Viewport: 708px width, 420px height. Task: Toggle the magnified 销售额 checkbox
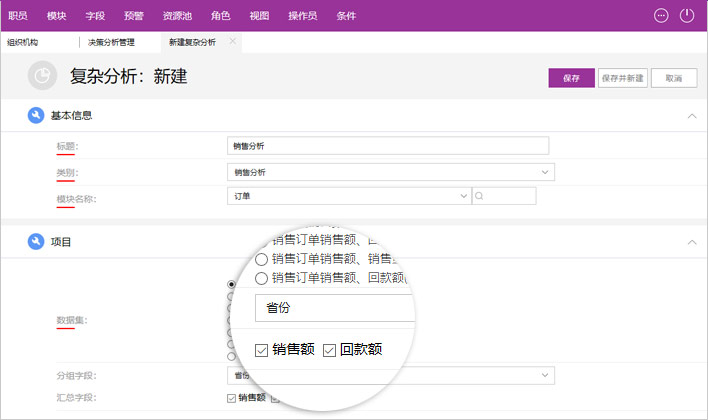click(262, 350)
